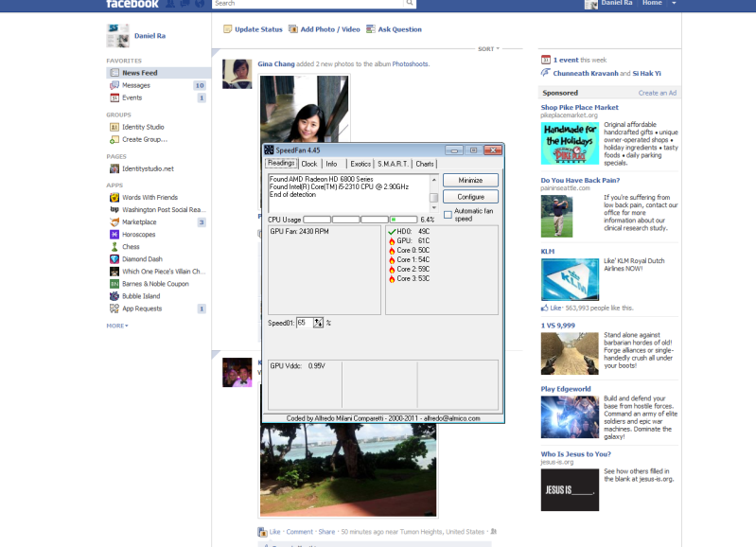
Task: Enable the Automatic fan speed checkbox
Action: (448, 215)
